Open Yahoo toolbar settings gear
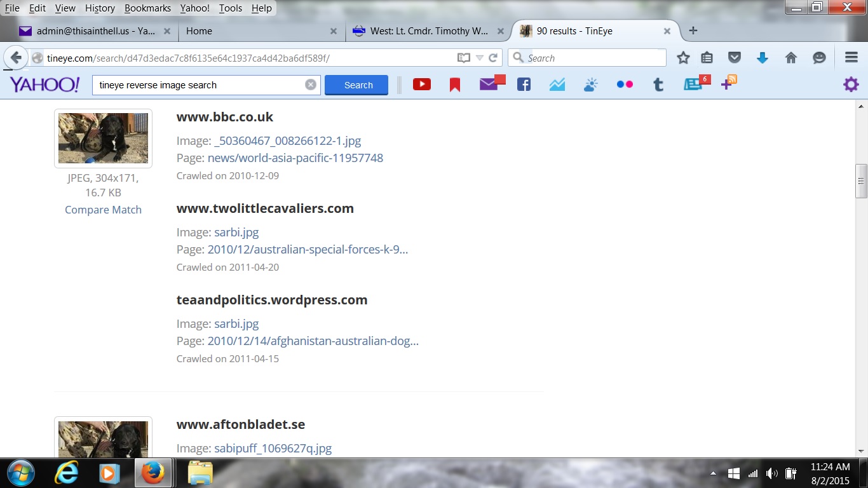 click(x=851, y=85)
